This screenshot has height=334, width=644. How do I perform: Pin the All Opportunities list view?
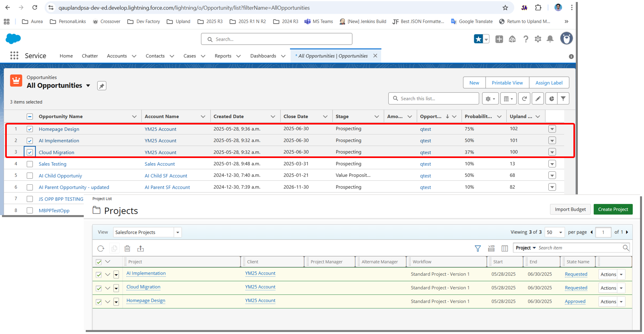pos(102,86)
